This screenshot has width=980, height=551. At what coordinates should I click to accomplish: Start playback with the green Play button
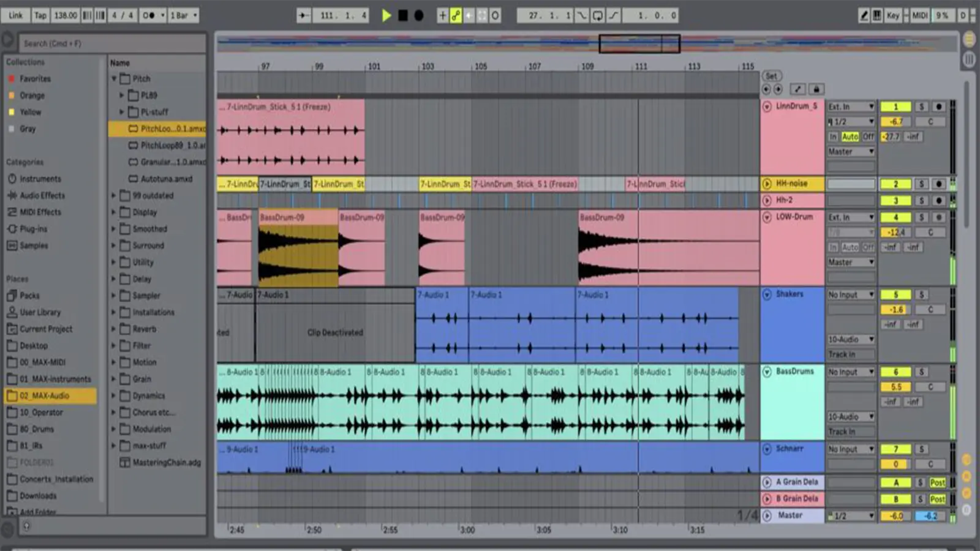tap(386, 15)
